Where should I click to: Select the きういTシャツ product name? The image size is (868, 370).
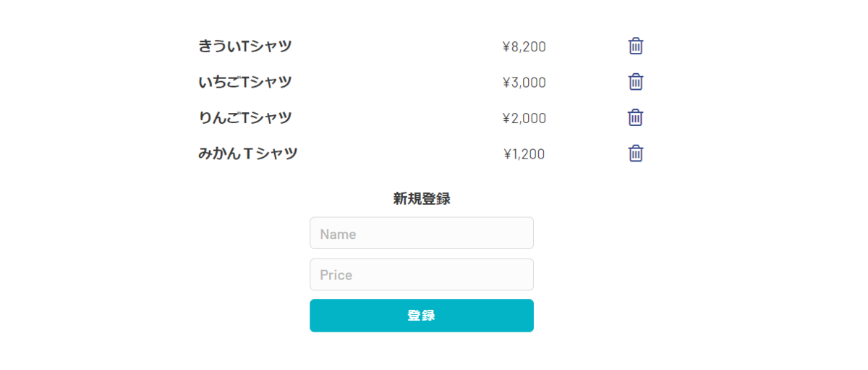point(244,46)
